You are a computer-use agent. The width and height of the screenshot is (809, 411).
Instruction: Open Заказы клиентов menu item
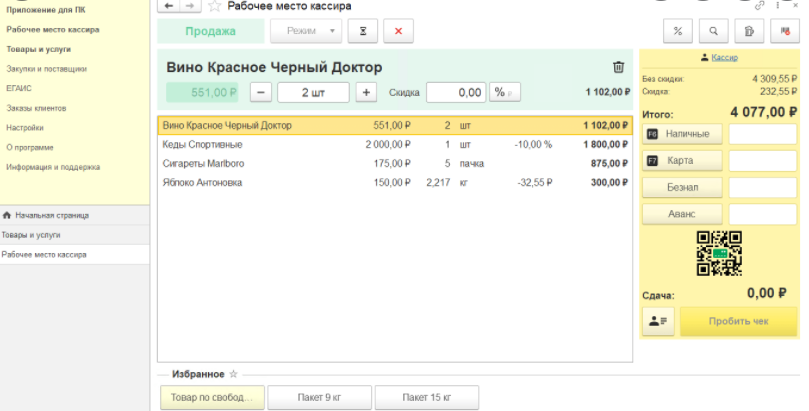click(36, 108)
